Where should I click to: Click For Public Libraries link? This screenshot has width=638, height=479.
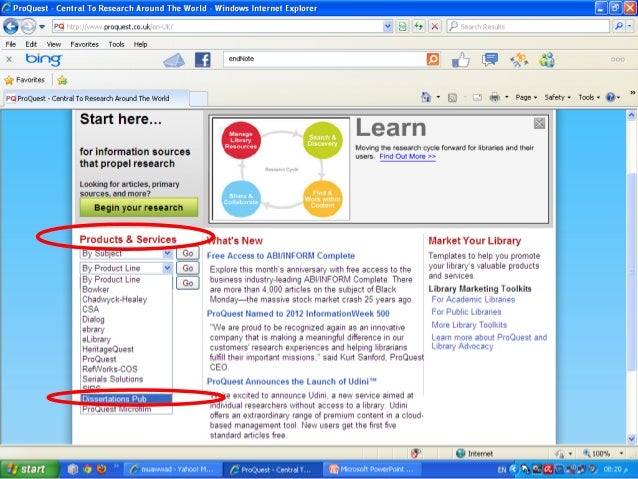pos(466,312)
